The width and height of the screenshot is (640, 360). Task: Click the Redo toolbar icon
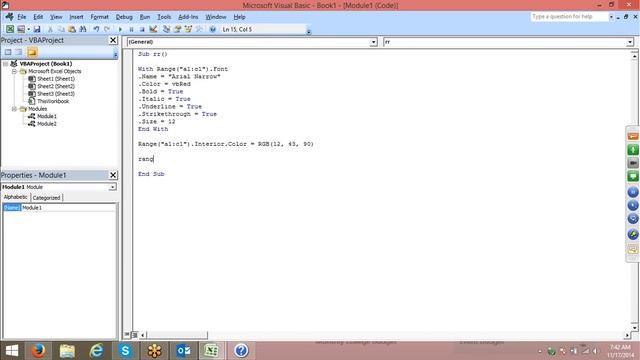(x=107, y=29)
